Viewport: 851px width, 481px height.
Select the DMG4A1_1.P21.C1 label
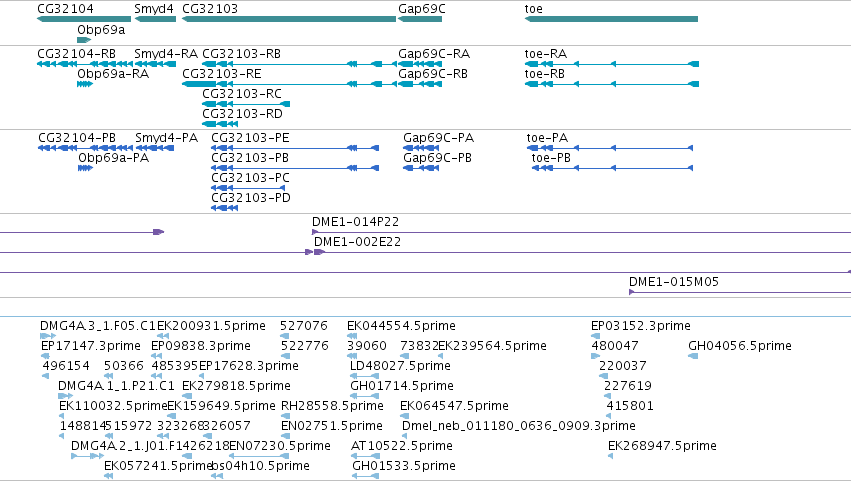click(x=117, y=386)
